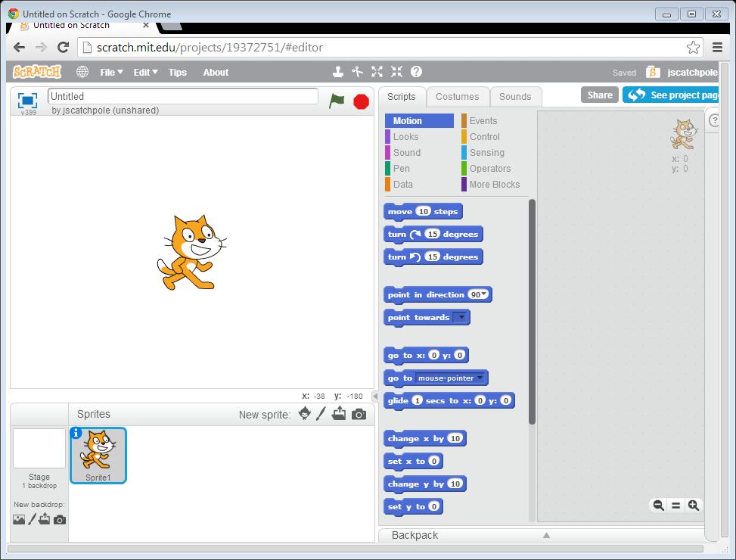Upload a sprite from file
The width and height of the screenshot is (736, 560).
tap(339, 413)
